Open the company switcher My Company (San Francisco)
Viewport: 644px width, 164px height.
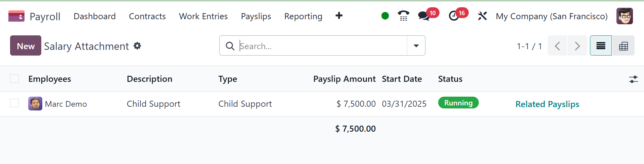click(x=552, y=16)
